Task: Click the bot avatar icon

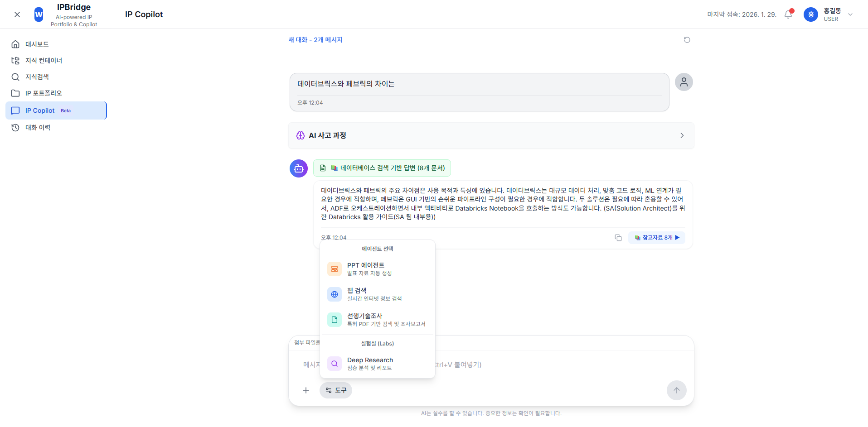Action: pos(299,168)
